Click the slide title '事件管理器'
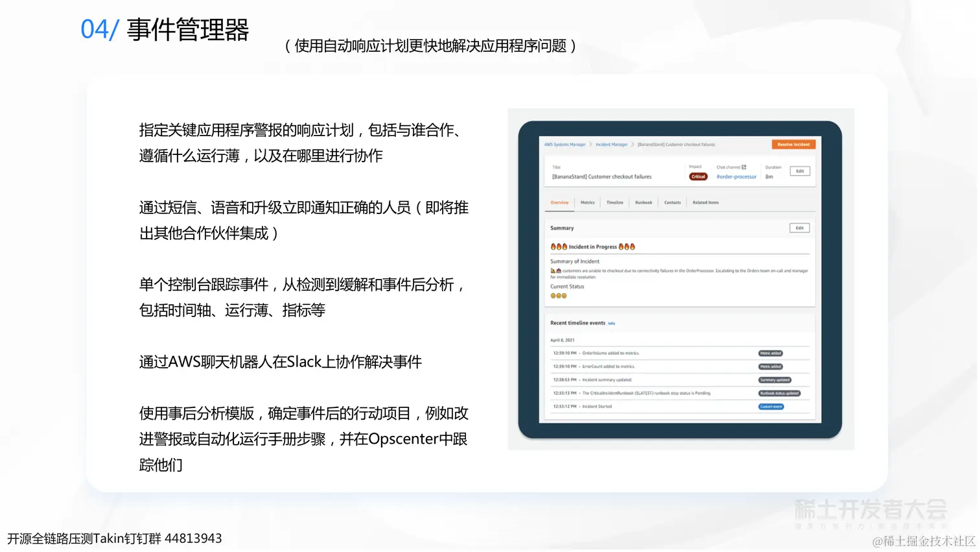Image resolution: width=980 pixels, height=552 pixels. point(188,30)
